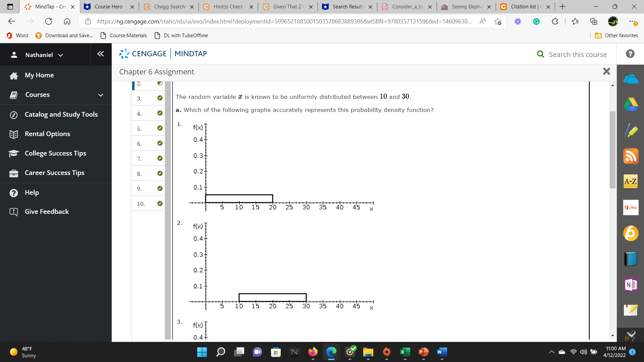Click the green checkmark on question 5
This screenshot has width=644, height=362.
160,128
